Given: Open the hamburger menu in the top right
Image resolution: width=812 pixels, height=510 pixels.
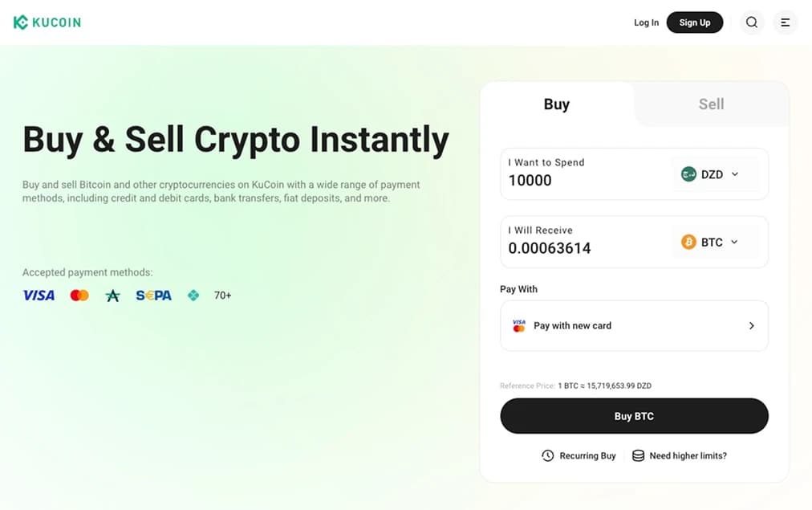Looking at the screenshot, I should click(785, 22).
